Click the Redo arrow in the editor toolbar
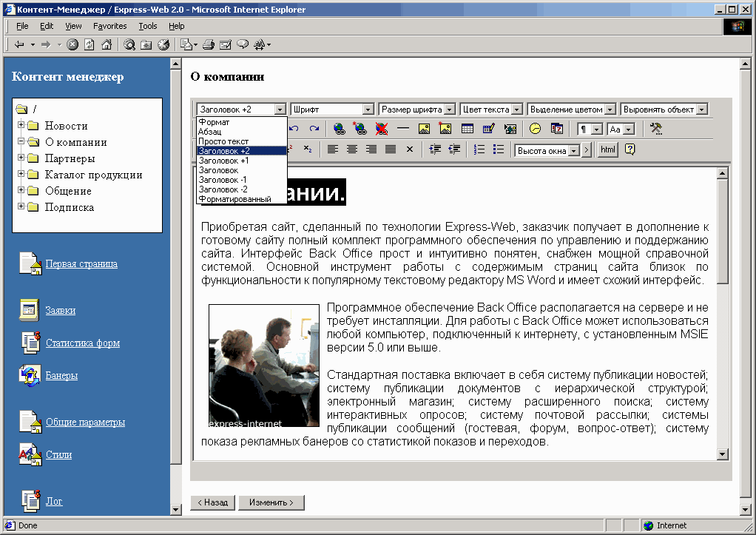This screenshot has height=535, width=756. coord(314,129)
